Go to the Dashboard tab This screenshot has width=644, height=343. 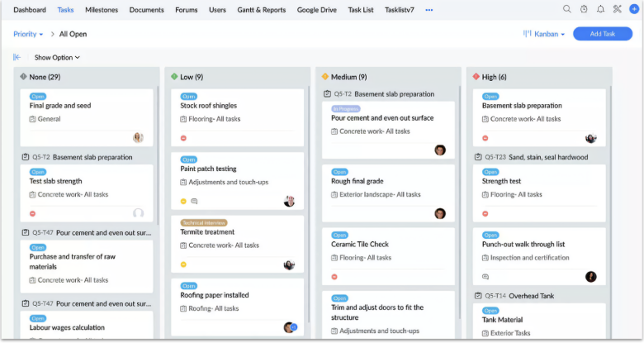tap(30, 10)
